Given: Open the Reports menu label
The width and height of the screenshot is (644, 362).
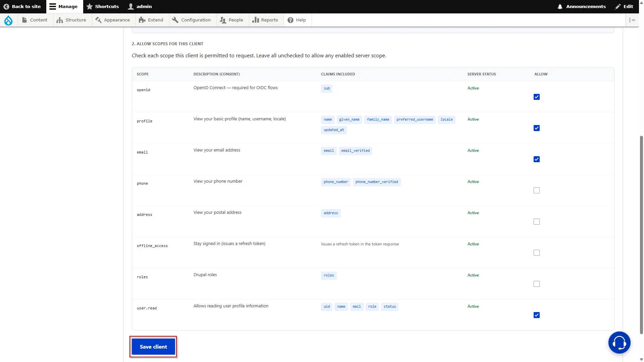Looking at the screenshot, I should pyautogui.click(x=269, y=20).
